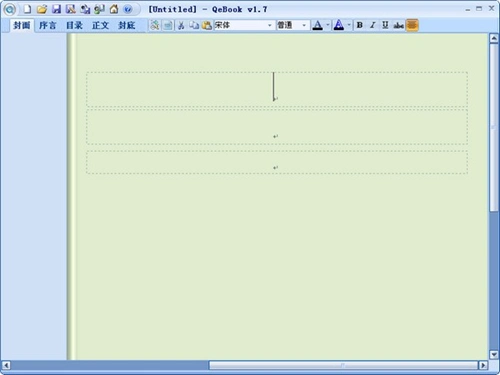Switch to the 序言 tab
Screen dimensions: 500x375
pyautogui.click(x=47, y=25)
